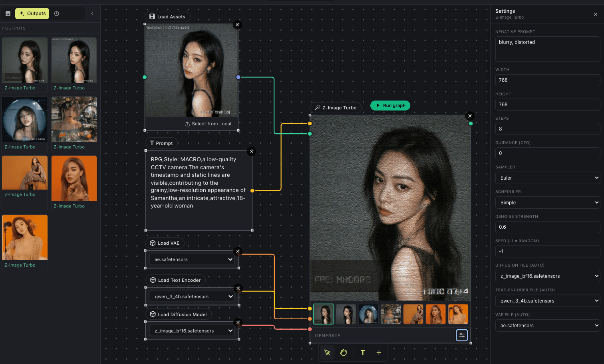
Task: Select the Load Assets node title
Action: coord(167,17)
